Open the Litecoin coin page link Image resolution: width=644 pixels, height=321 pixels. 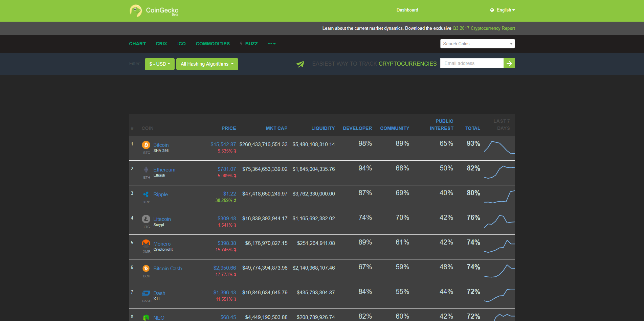162,219
